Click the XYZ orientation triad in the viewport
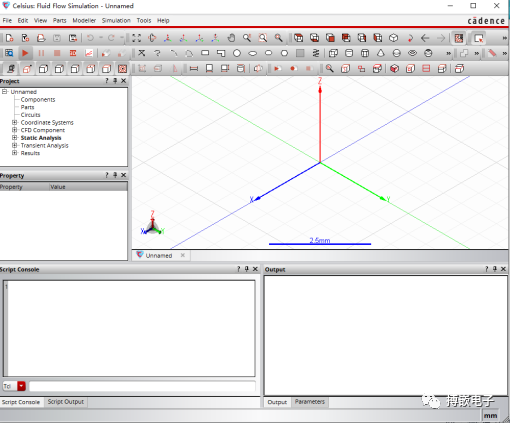The image size is (511, 424). [153, 223]
